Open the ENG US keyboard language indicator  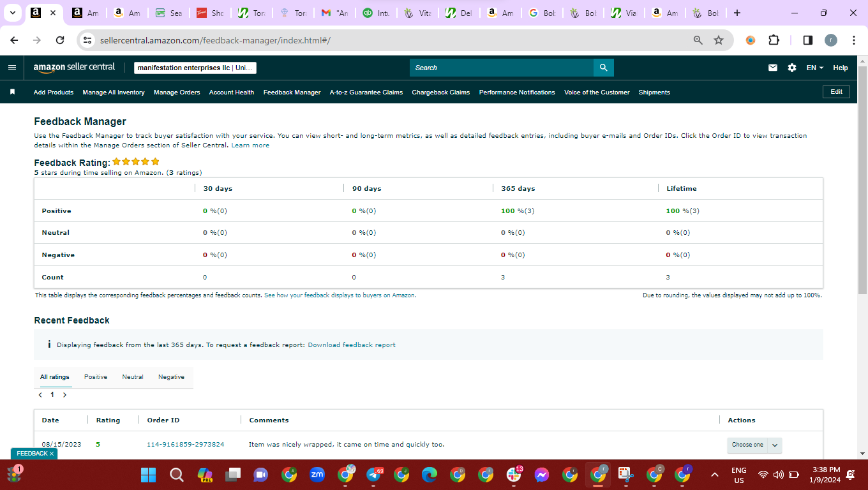739,475
